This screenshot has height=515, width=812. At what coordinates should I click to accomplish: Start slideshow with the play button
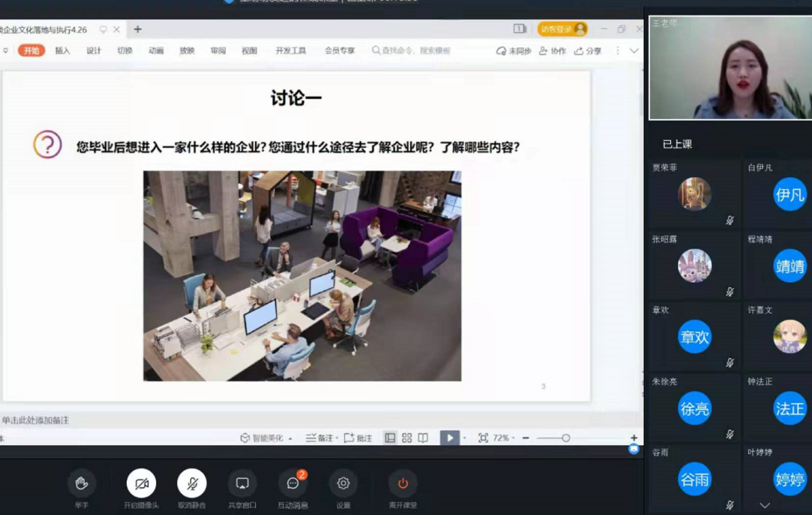[x=449, y=438]
